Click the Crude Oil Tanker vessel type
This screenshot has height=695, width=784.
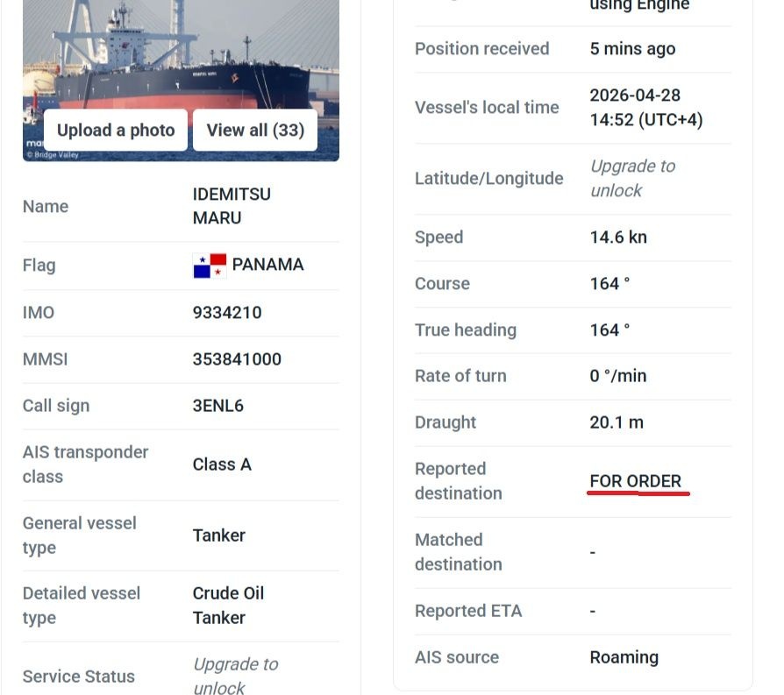point(228,605)
